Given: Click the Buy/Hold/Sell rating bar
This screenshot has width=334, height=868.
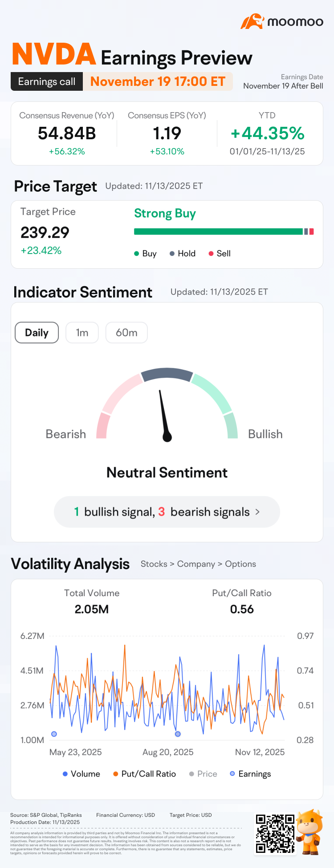Looking at the screenshot, I should pos(222,232).
